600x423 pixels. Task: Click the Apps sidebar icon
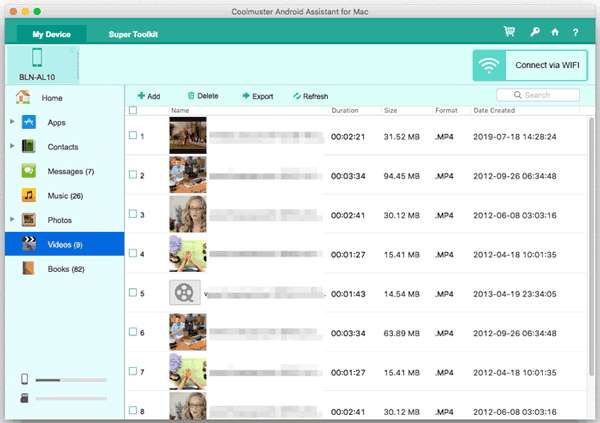29,122
